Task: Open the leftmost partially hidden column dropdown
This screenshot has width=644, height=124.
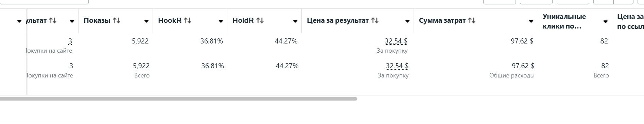Action: point(19,21)
